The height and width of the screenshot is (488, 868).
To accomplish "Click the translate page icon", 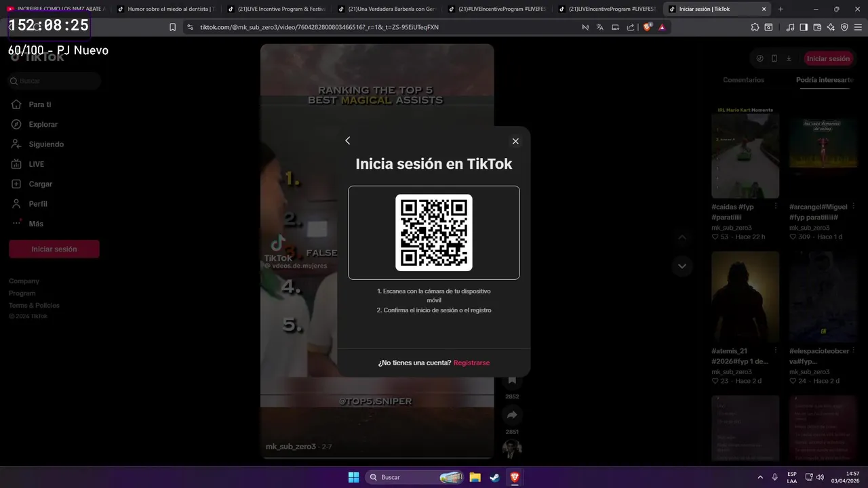I will (600, 27).
